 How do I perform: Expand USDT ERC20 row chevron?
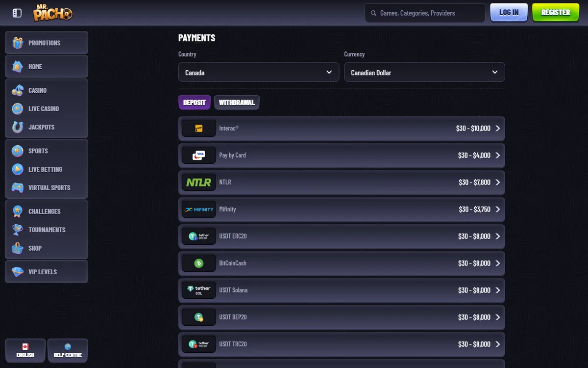click(498, 236)
